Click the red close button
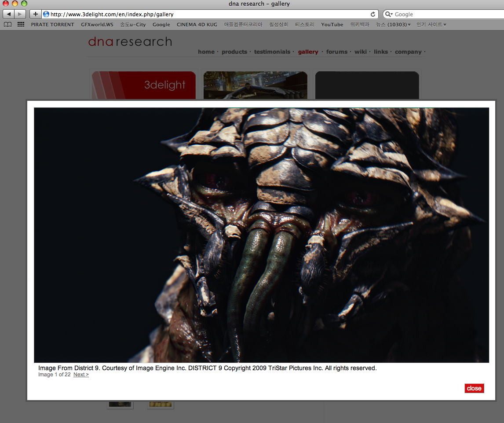This screenshot has height=423, width=504. click(474, 388)
